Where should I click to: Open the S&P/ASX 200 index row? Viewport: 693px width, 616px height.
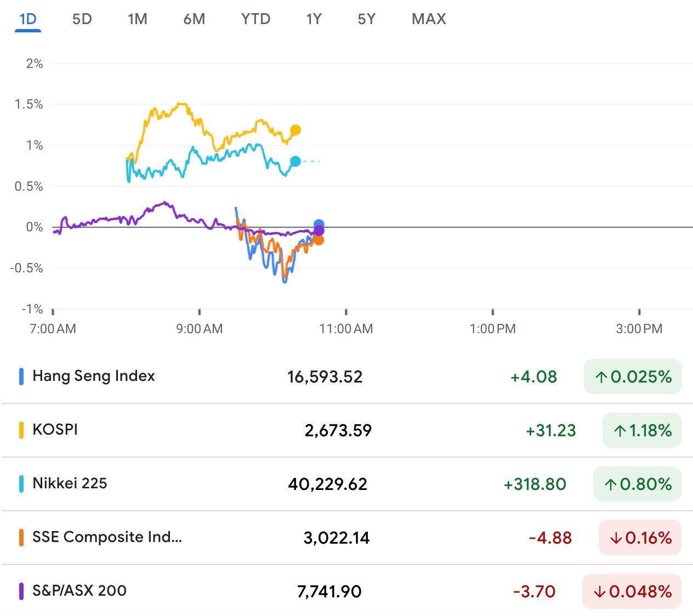(346, 591)
